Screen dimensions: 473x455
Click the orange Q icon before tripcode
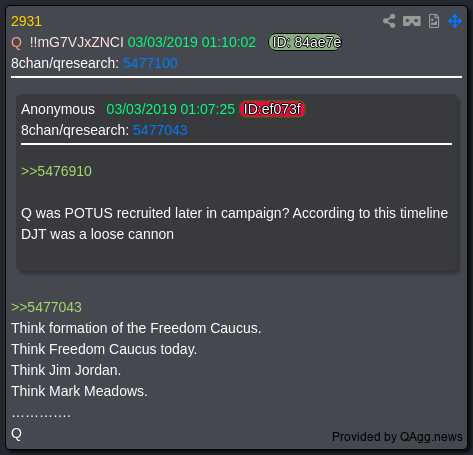pos(16,43)
